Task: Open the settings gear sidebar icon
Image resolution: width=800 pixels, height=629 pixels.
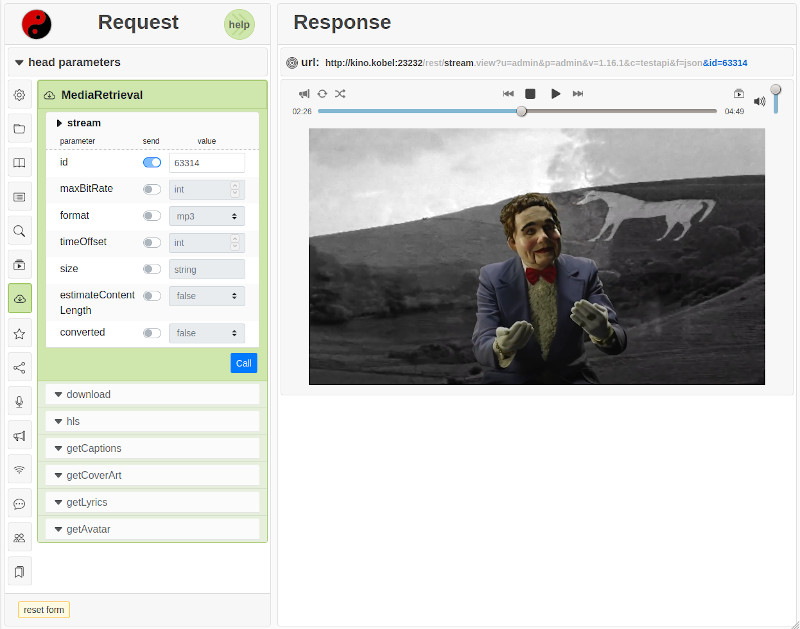Action: [19, 95]
